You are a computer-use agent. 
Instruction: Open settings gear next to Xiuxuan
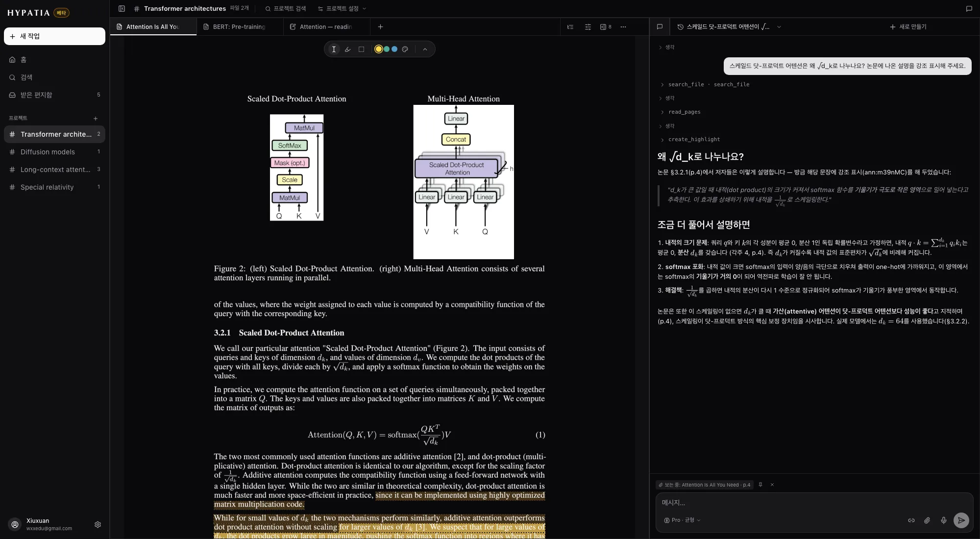click(98, 524)
